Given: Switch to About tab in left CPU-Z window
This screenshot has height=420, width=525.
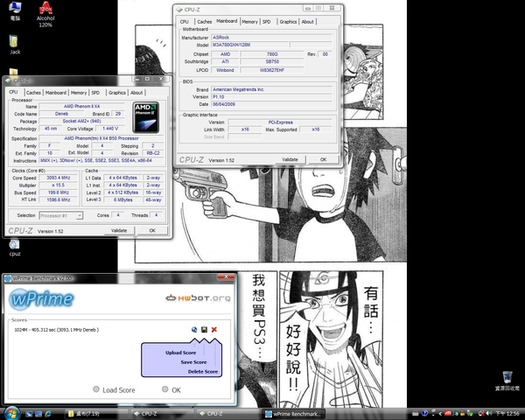Looking at the screenshot, I should (136, 93).
